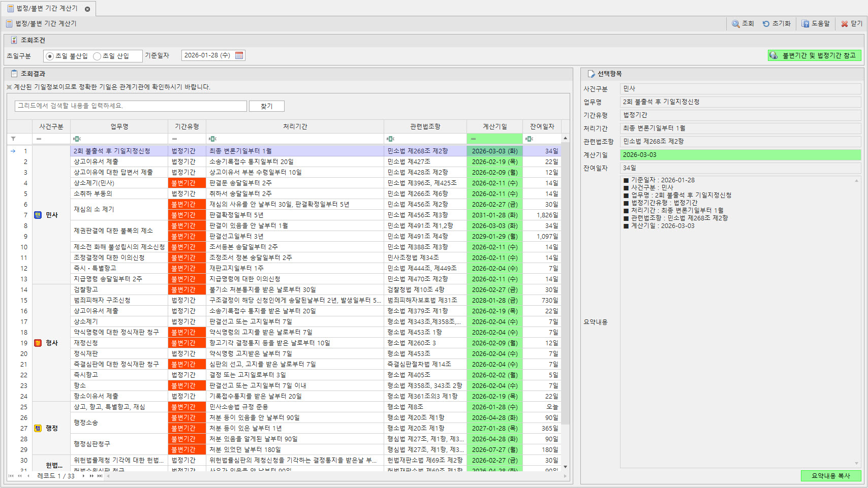Viewport: 868px width, 488px height.
Task: Open the calendar picker for 기준일자
Action: (x=239, y=55)
